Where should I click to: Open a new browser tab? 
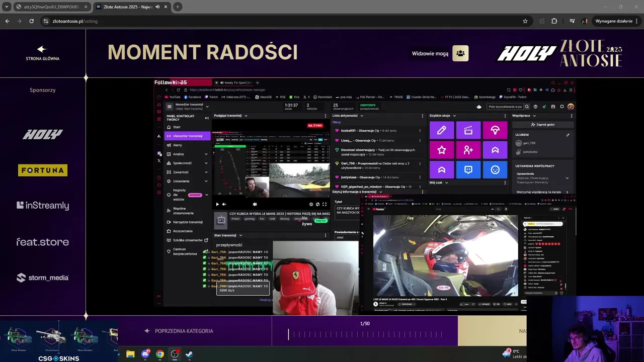[178, 7]
